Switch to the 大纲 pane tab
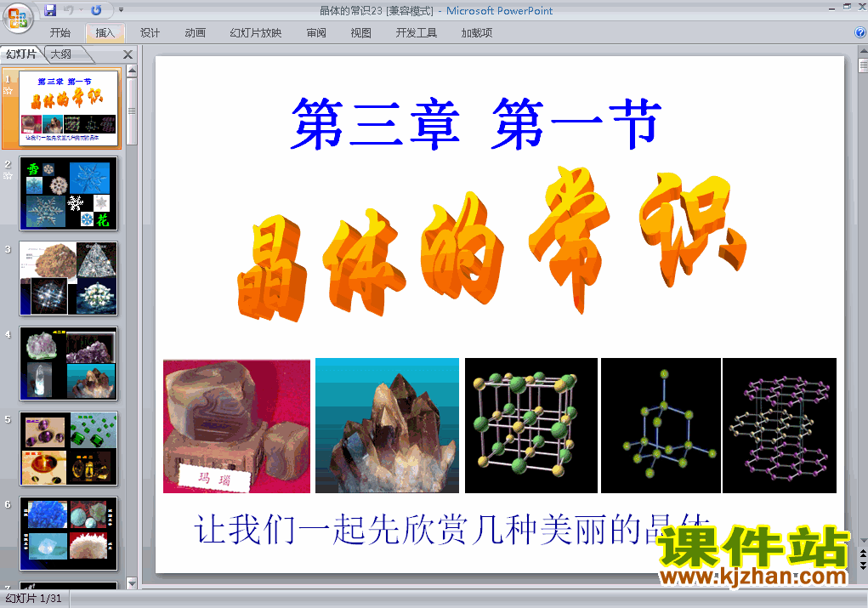 (x=61, y=54)
